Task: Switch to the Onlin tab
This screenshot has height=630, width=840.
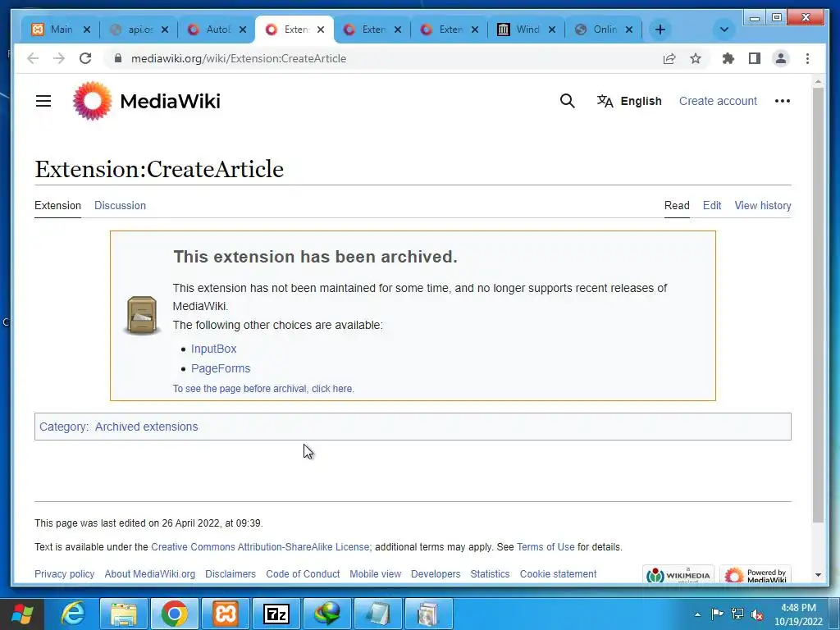Action: (x=604, y=30)
